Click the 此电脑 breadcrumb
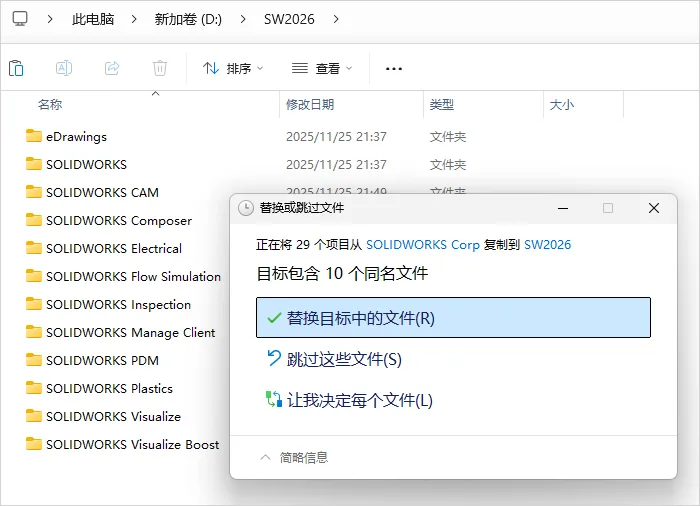Screen dimensions: 700x506 (x=93, y=19)
